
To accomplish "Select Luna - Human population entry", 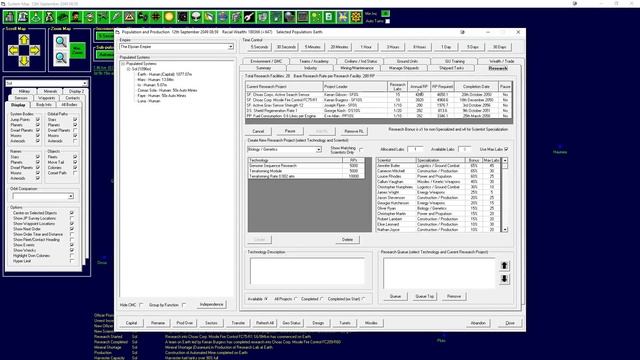I will point(149,101).
